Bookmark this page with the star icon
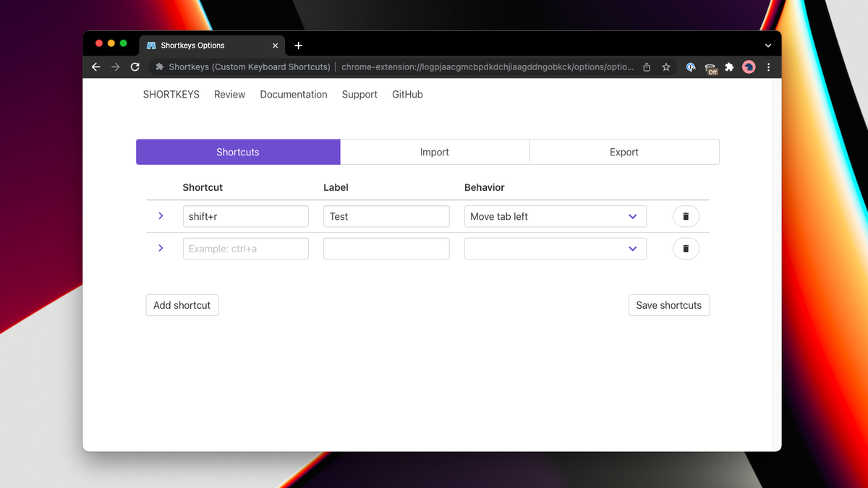Viewport: 868px width, 488px height. pos(666,67)
